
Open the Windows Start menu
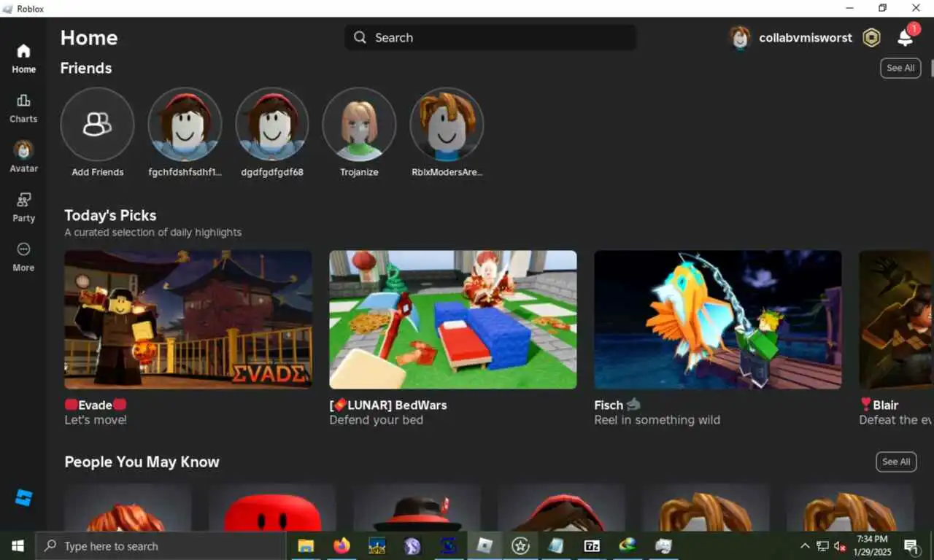click(x=18, y=545)
